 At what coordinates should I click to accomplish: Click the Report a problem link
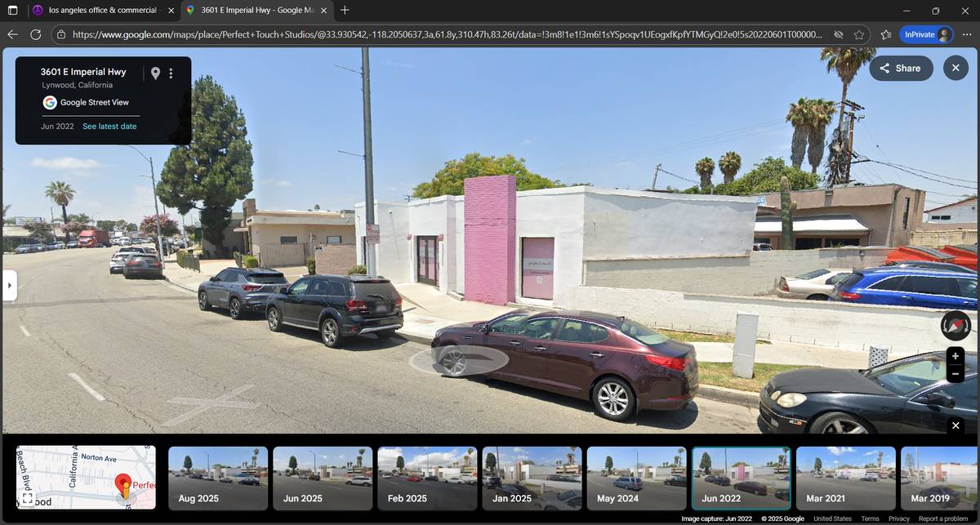[x=943, y=518]
